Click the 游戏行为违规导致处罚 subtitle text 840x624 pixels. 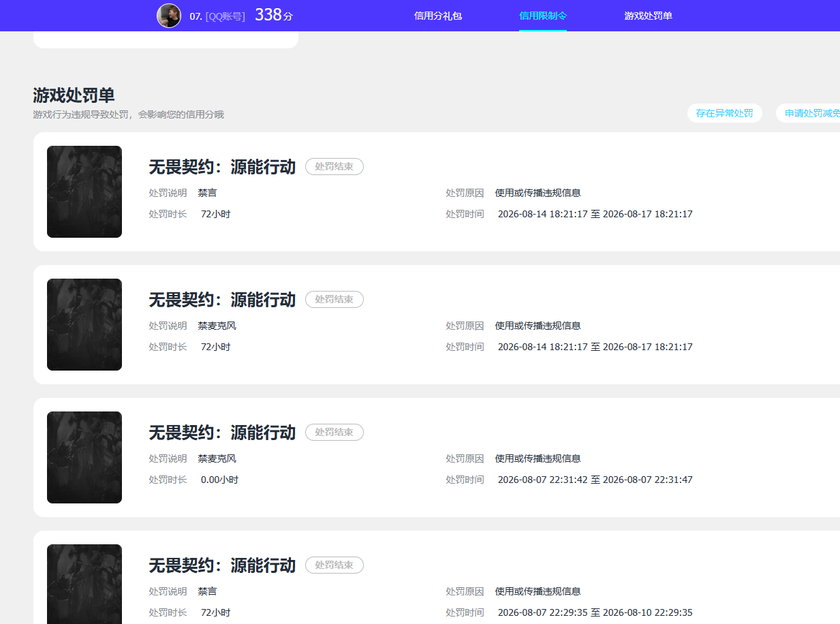point(128,114)
